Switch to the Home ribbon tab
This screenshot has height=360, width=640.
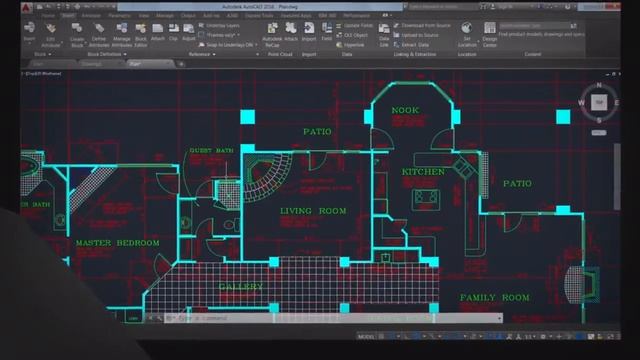[x=48, y=16]
